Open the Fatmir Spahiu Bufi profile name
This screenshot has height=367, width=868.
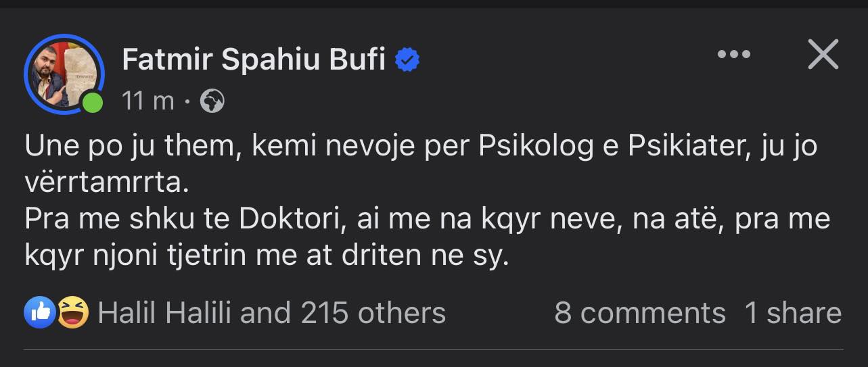[x=254, y=60]
